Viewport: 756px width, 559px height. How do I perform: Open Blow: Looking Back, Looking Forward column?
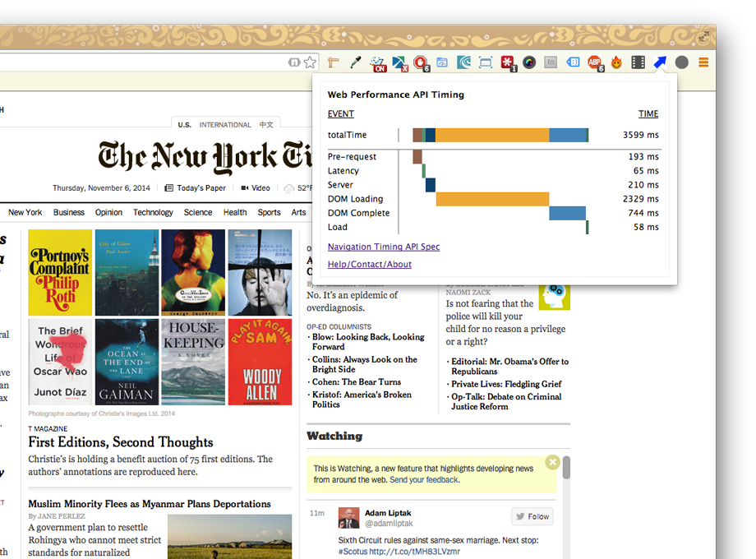pyautogui.click(x=368, y=341)
